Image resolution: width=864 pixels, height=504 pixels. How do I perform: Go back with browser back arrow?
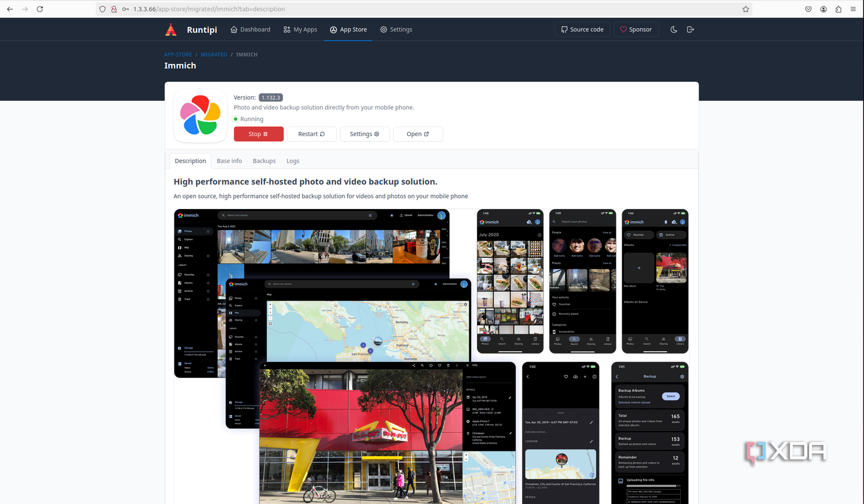coord(10,9)
